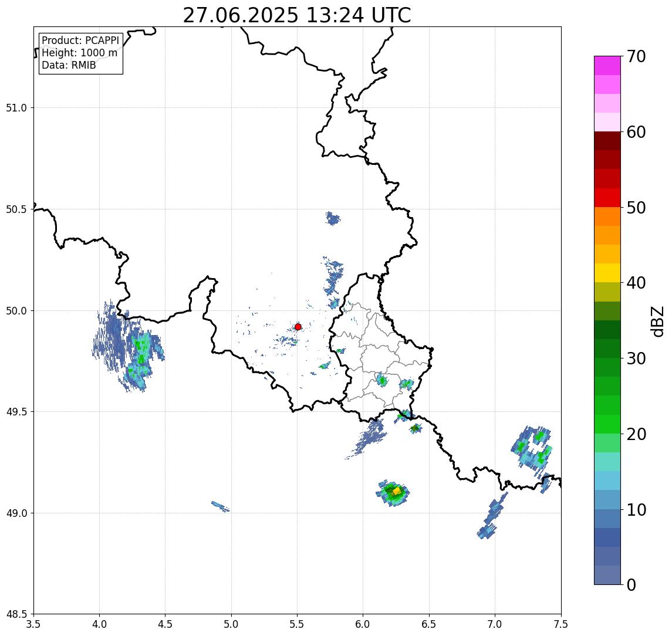This screenshot has width=672, height=636.
Task: Click longitude axis label 7.5
Action: point(561,624)
